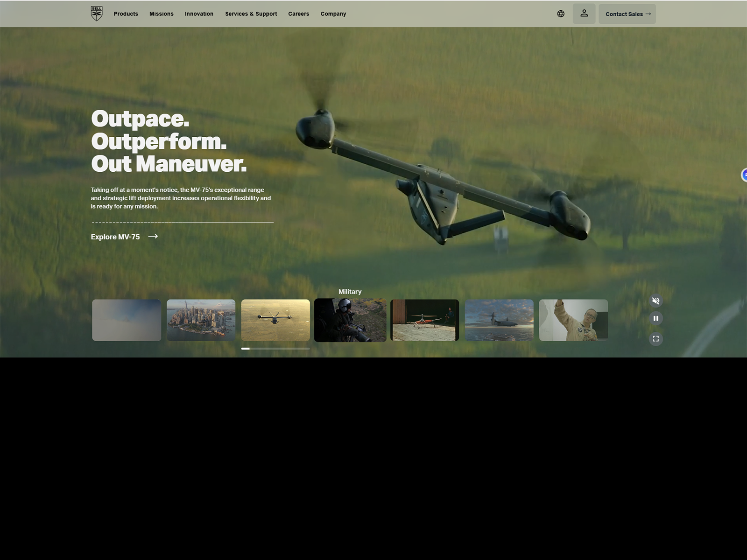The image size is (747, 560).
Task: Pause the hero video
Action: (x=656, y=318)
